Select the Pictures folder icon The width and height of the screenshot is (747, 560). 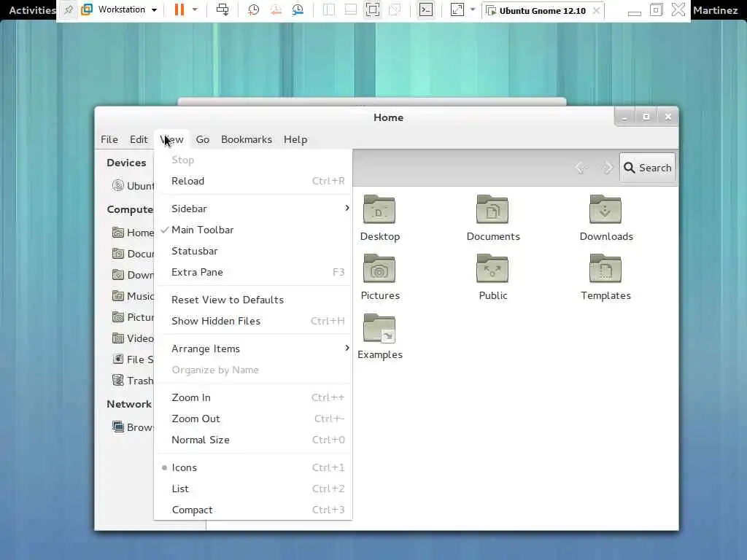tap(379, 268)
